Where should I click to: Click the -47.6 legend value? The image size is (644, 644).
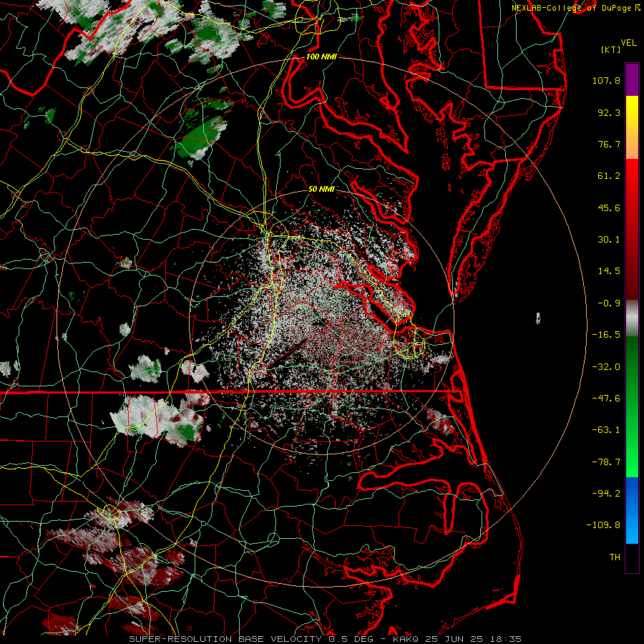tap(606, 399)
